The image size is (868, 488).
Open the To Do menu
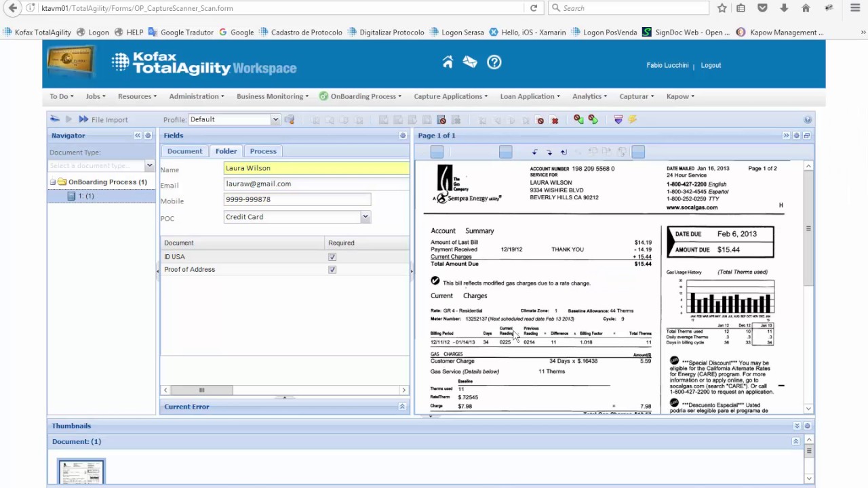click(61, 96)
